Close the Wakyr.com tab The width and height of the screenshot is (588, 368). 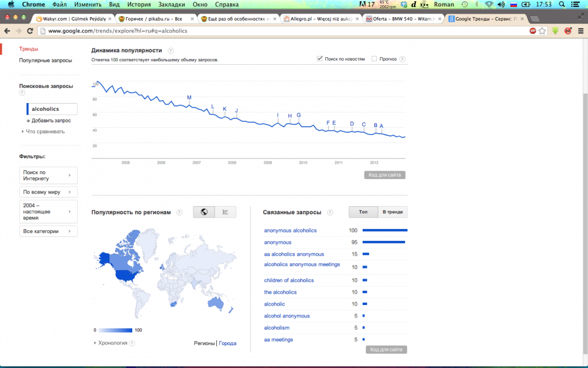pos(110,18)
